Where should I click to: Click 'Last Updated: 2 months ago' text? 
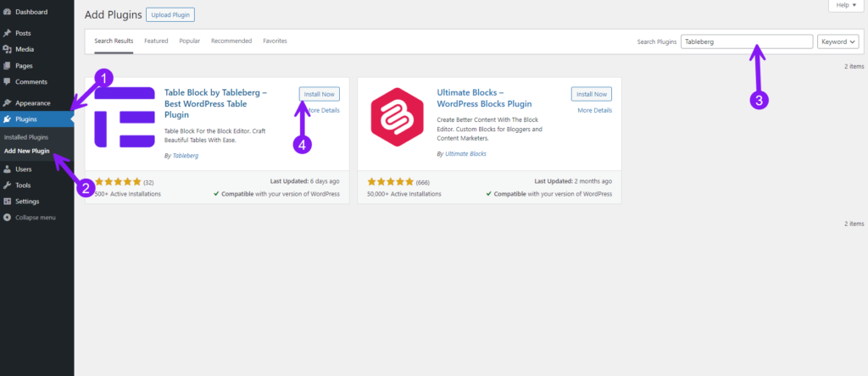(x=573, y=181)
